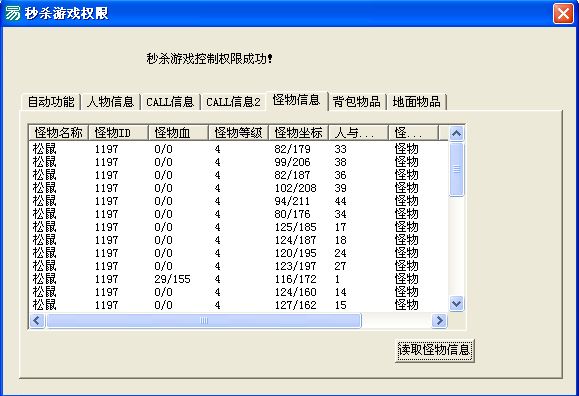Viewport: 579px width, 396px height.
Task: Click vertical scrollbar up arrow
Action: tap(456, 133)
